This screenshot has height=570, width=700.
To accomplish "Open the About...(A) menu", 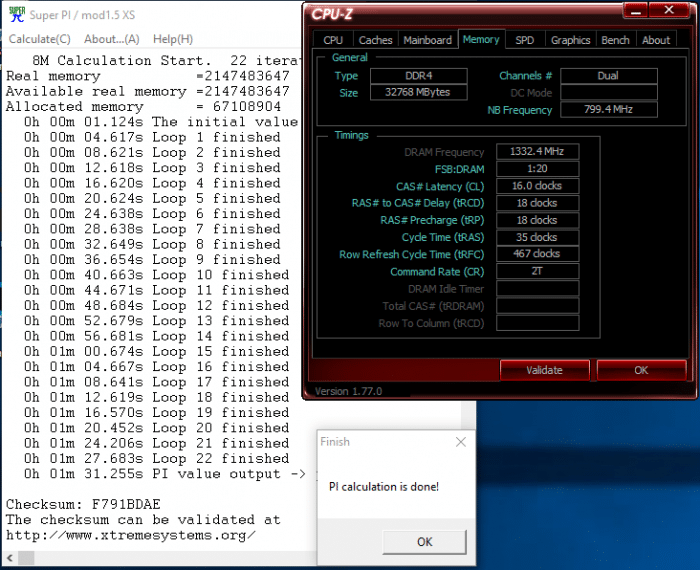I will tap(112, 39).
